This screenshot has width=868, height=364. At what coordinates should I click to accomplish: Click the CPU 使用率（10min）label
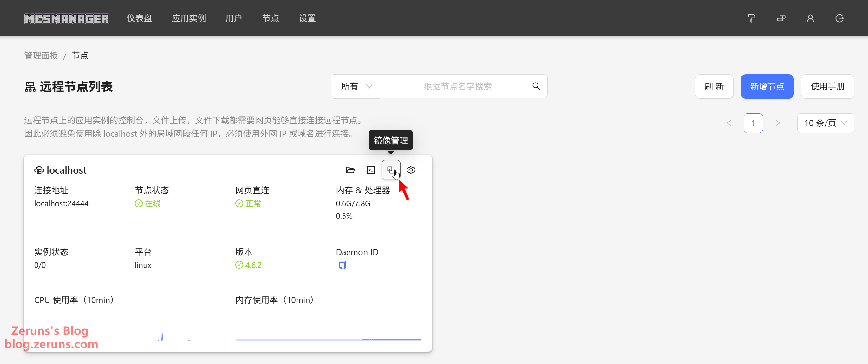point(76,300)
